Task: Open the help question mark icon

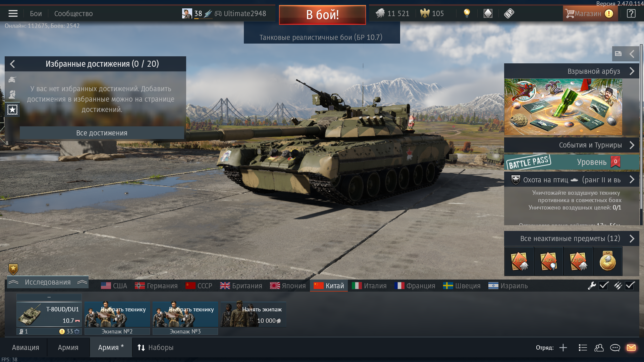Action: 631,13
